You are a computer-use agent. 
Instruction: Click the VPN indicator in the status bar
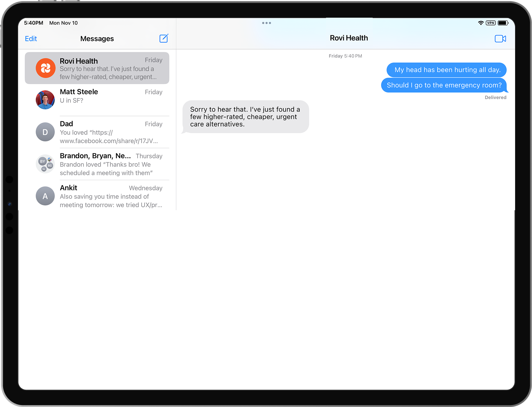click(490, 23)
